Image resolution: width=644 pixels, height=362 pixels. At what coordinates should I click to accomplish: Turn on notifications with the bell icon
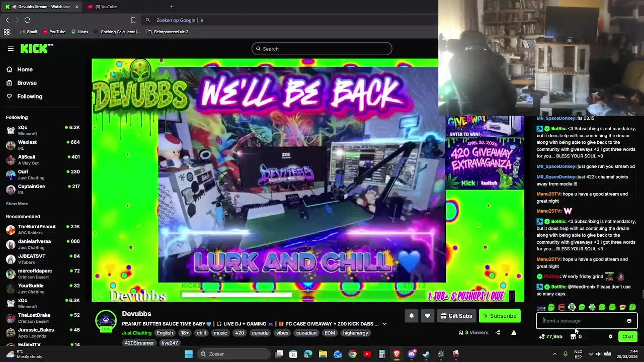411,316
